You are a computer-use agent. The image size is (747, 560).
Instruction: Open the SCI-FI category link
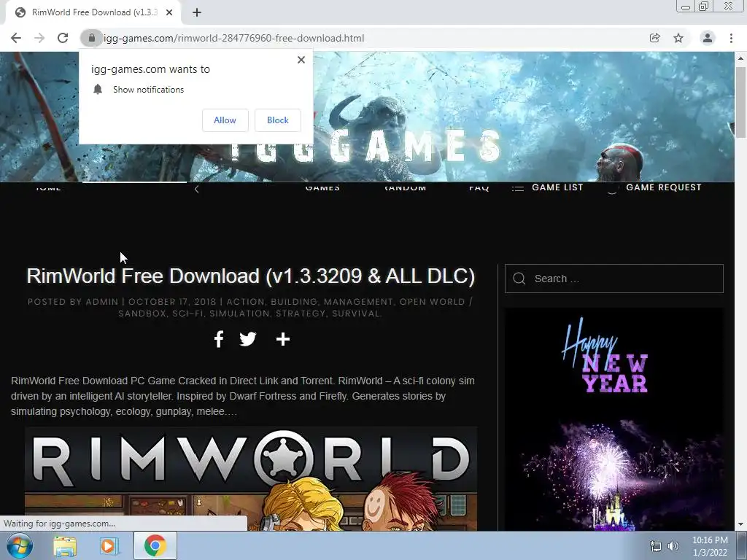pyautogui.click(x=187, y=314)
